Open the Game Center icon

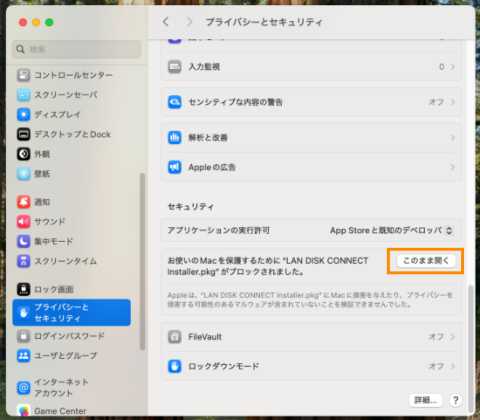(23, 411)
